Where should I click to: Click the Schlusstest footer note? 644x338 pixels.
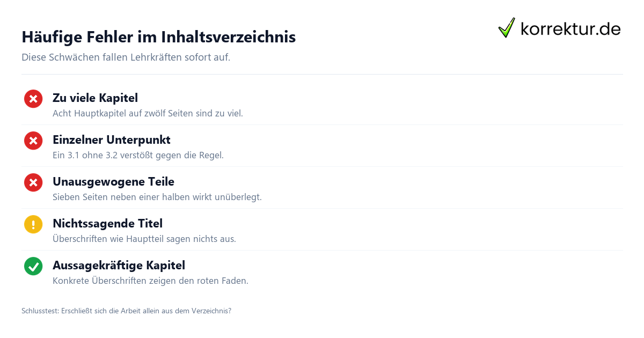point(126,311)
